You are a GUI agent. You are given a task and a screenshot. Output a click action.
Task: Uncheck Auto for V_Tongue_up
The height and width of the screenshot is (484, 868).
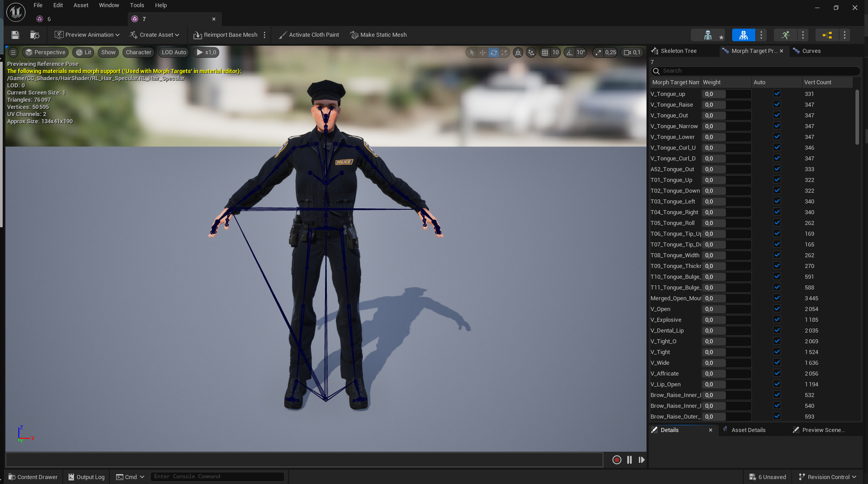tap(777, 94)
